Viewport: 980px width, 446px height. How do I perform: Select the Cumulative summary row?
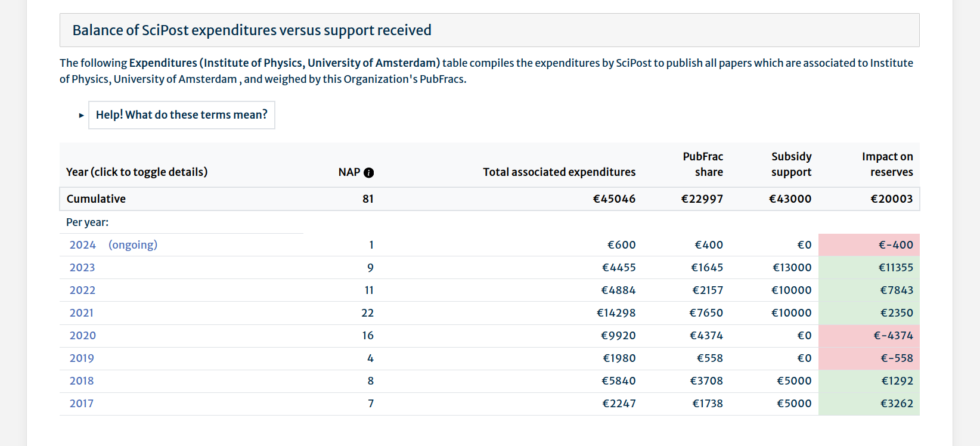(96, 199)
